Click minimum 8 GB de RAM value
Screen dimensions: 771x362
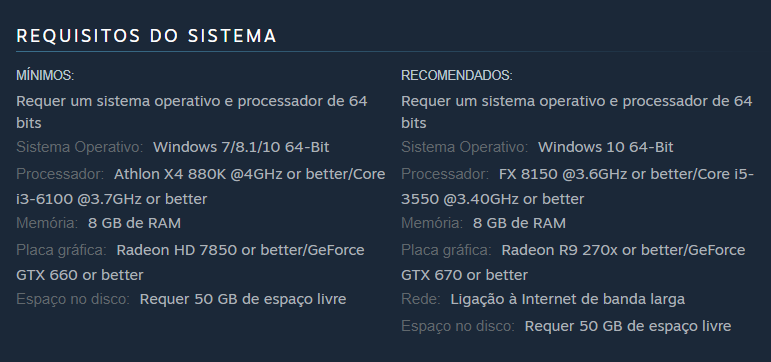[134, 223]
